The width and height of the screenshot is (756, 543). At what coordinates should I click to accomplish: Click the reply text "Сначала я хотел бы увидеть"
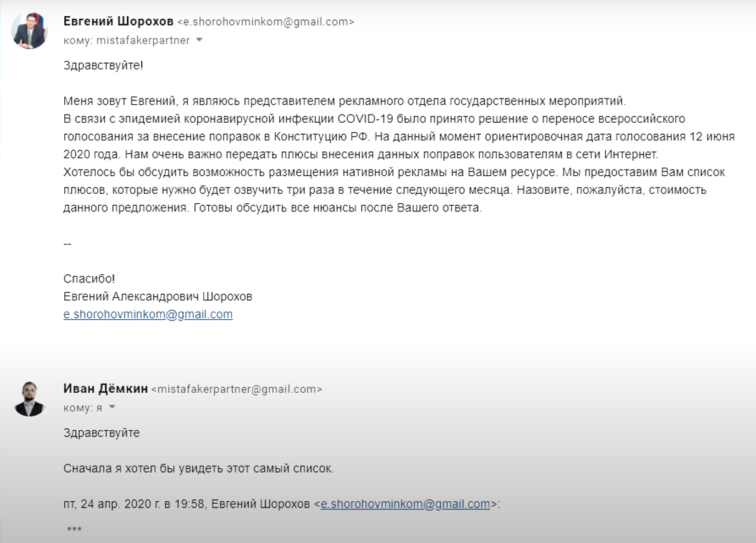pos(198,468)
